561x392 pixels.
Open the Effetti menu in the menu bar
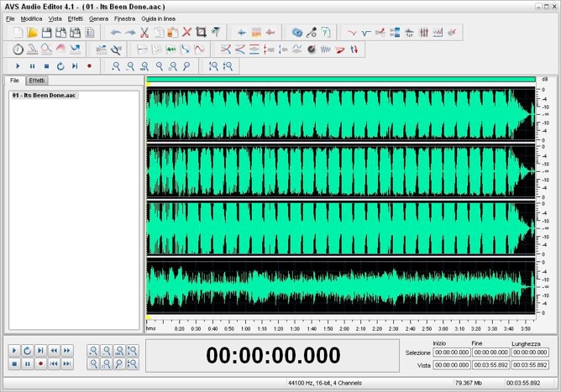76,18
